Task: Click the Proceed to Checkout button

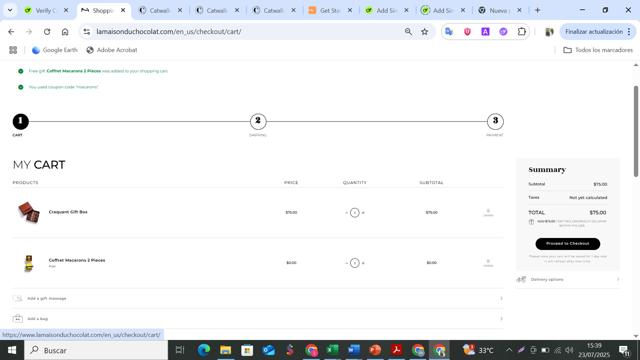Action: click(568, 244)
